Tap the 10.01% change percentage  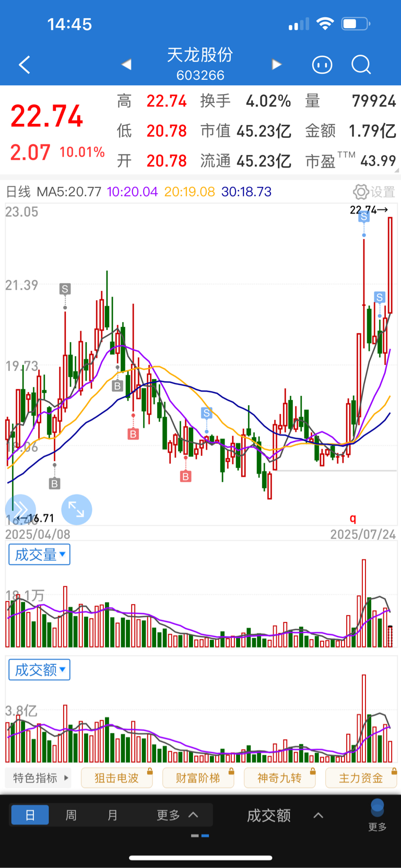coord(82,152)
